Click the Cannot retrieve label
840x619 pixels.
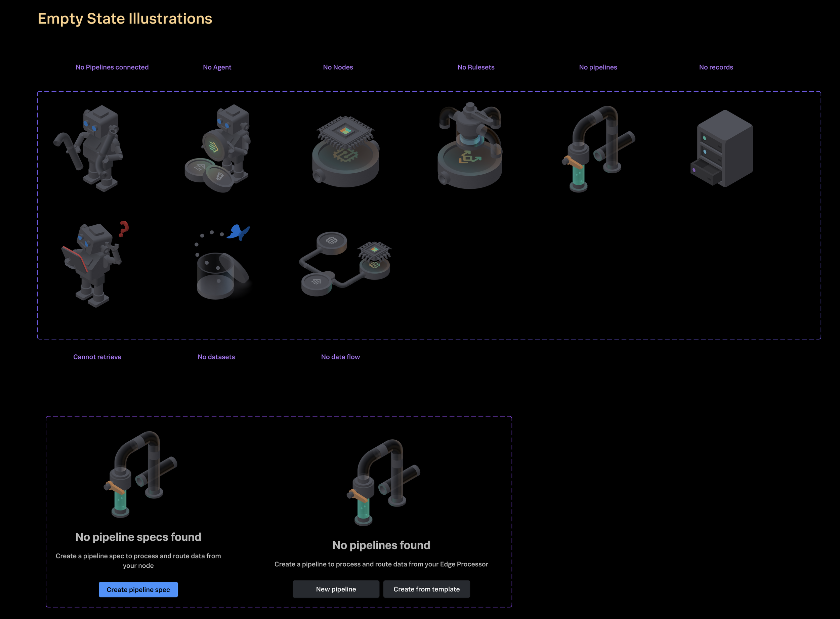[x=97, y=357]
